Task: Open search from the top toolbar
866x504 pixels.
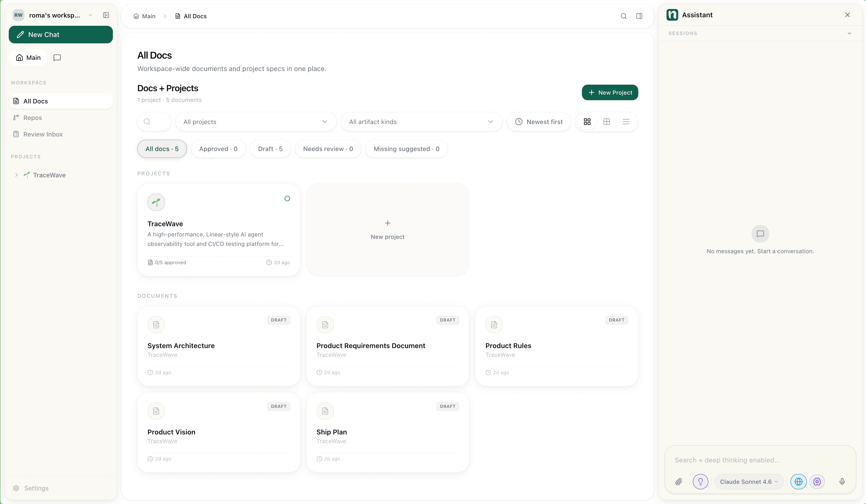Action: [x=624, y=16]
